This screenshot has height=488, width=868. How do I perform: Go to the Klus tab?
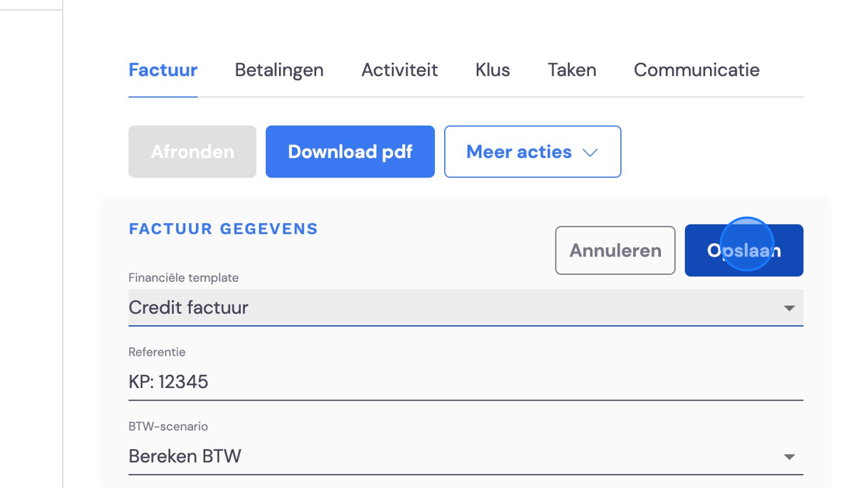493,70
